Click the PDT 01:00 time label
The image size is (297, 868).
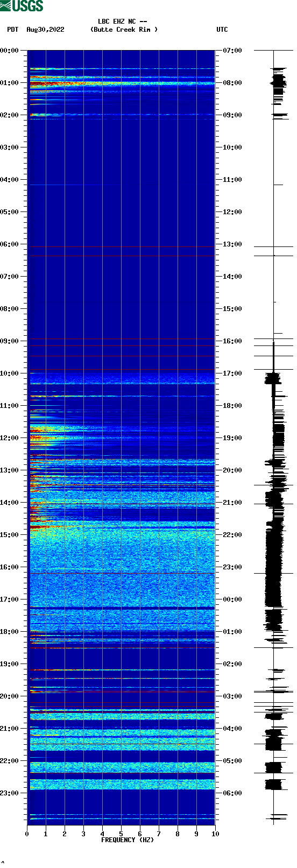[10, 83]
